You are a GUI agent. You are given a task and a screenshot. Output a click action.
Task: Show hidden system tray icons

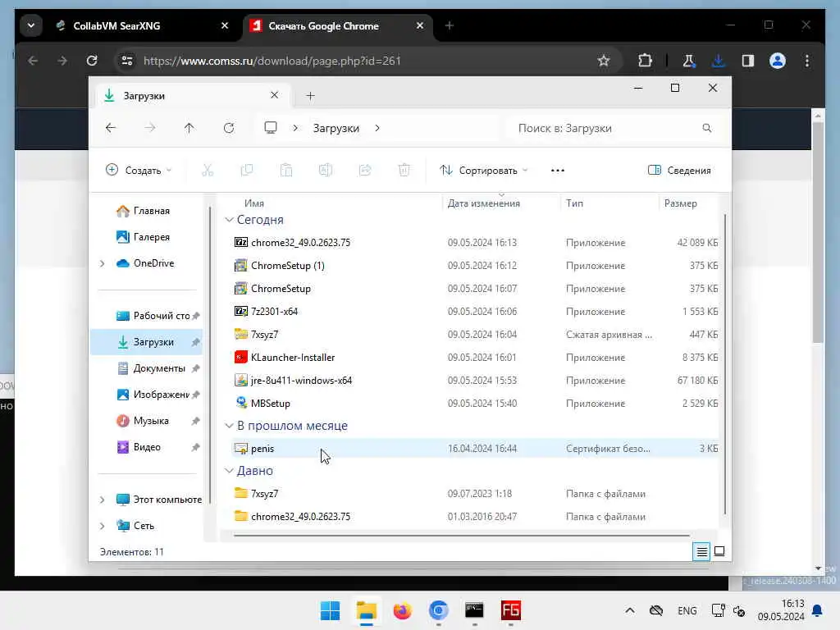click(x=630, y=610)
